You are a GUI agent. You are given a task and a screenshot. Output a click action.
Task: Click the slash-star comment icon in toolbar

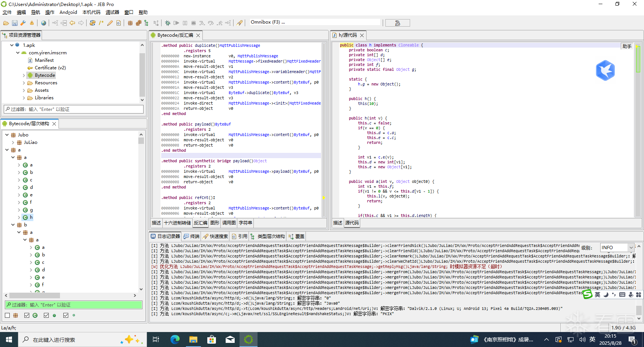tap(101, 23)
